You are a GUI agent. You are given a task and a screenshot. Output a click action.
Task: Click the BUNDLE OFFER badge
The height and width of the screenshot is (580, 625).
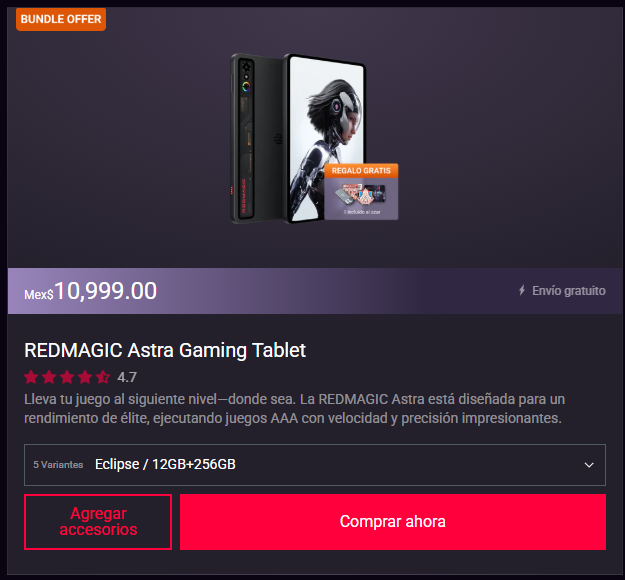click(61, 19)
